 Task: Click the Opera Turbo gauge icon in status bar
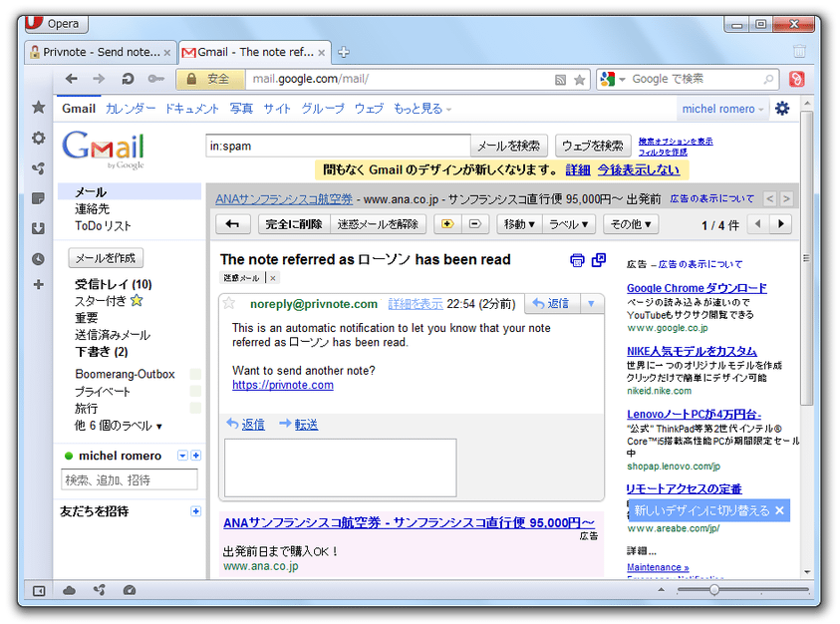click(x=130, y=591)
